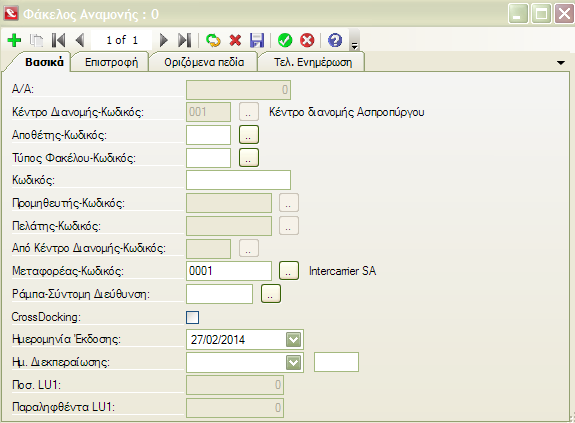Click record counter "1 of 1"
Image resolution: width=575 pixels, height=423 pixels.
pos(122,40)
